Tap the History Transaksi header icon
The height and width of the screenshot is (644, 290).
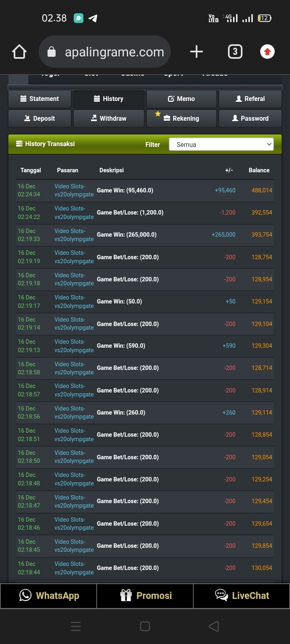click(19, 144)
